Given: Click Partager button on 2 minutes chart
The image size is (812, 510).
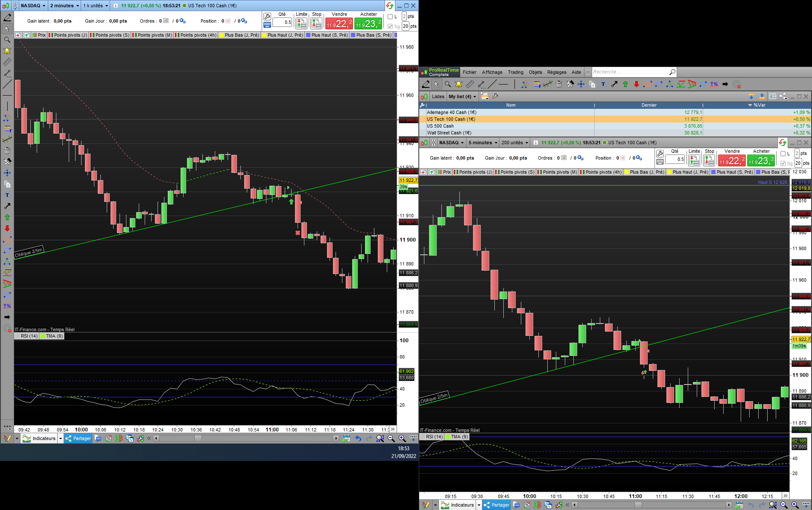Looking at the screenshot, I should coord(78,438).
